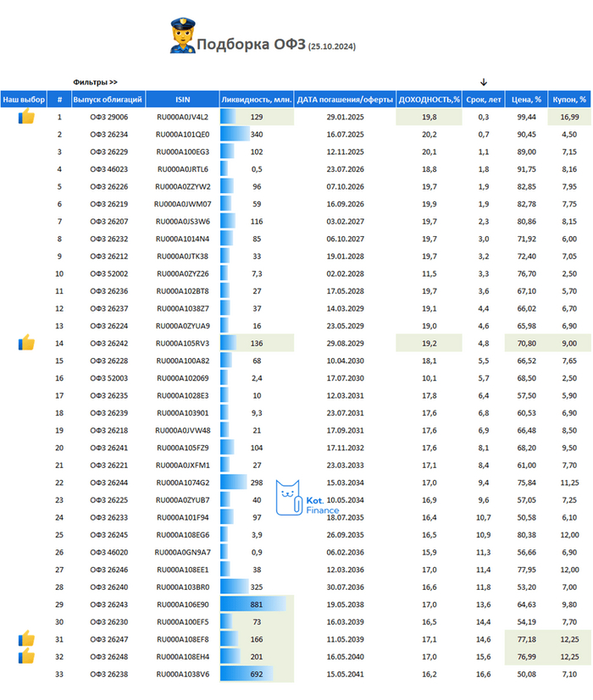
Task: Expand the Фильтры >> filters section
Action: (96, 82)
